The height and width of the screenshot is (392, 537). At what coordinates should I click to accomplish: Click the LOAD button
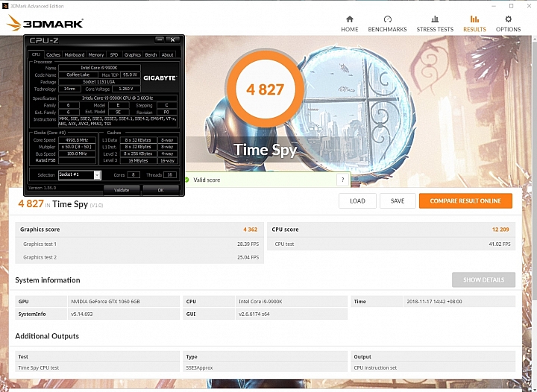pyautogui.click(x=357, y=200)
